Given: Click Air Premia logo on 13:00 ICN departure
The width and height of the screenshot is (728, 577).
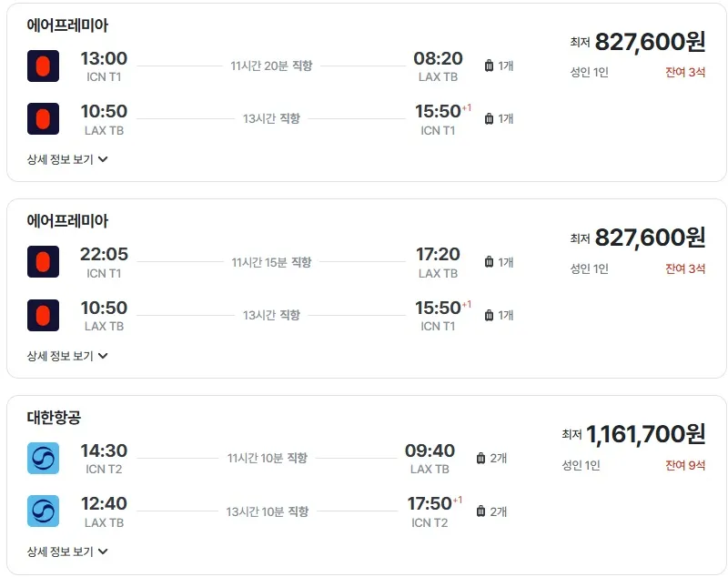Looking at the screenshot, I should click(43, 66).
